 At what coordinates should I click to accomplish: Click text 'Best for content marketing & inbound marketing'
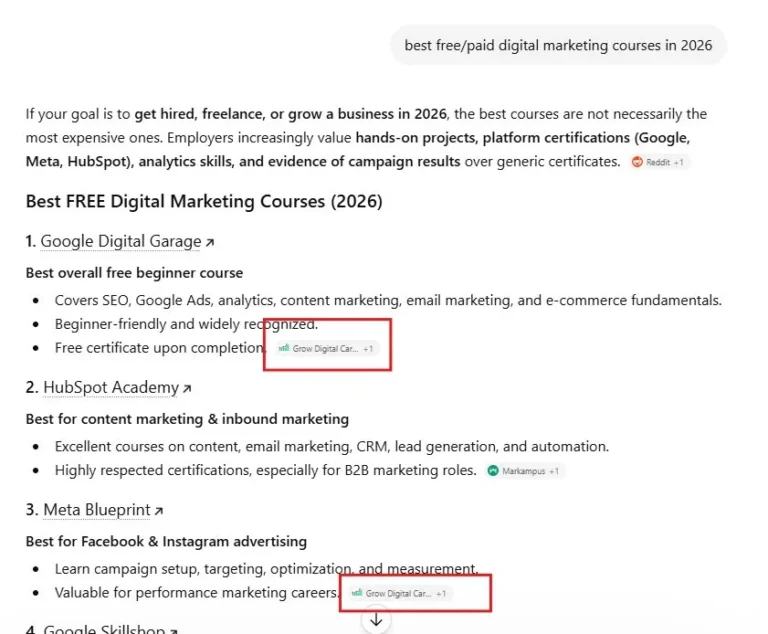(187, 419)
